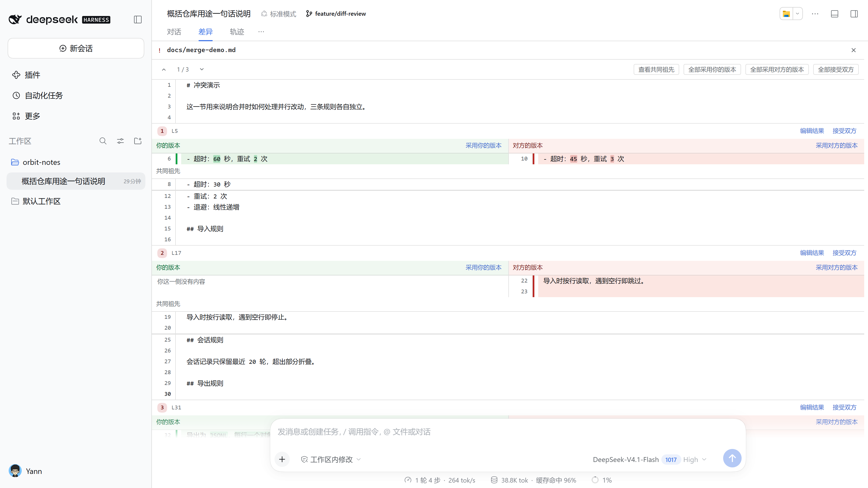The width and height of the screenshot is (868, 488).
Task: Click 全部采用对方的版本 button
Action: click(777, 69)
